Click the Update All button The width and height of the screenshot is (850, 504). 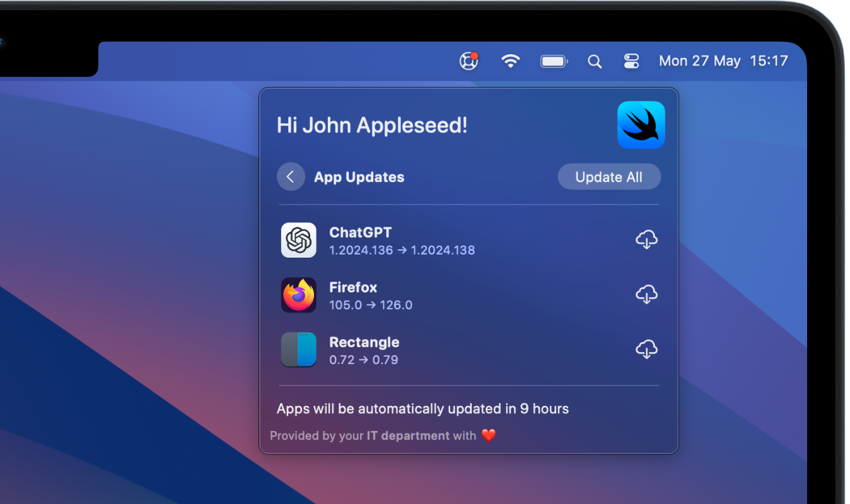coord(609,177)
